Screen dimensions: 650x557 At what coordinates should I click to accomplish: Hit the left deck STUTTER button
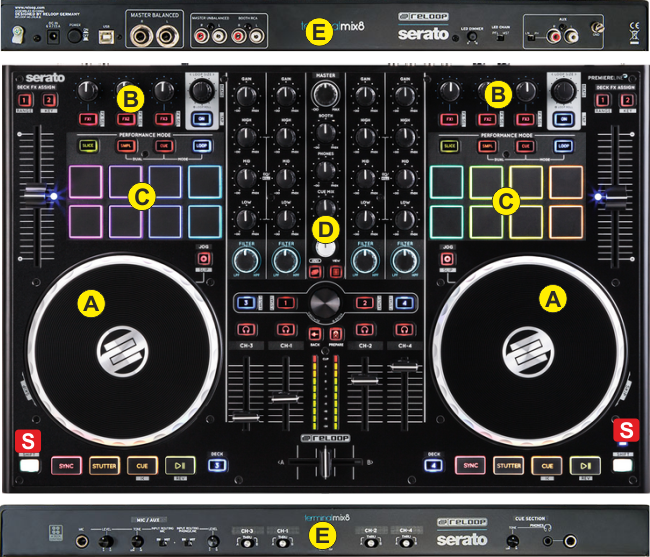tap(104, 466)
